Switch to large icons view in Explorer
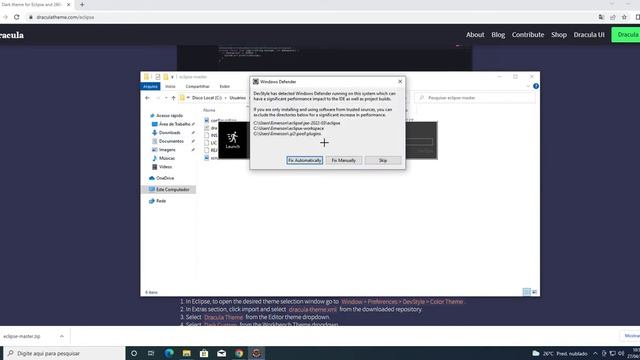The image size is (640, 360). 534,291
